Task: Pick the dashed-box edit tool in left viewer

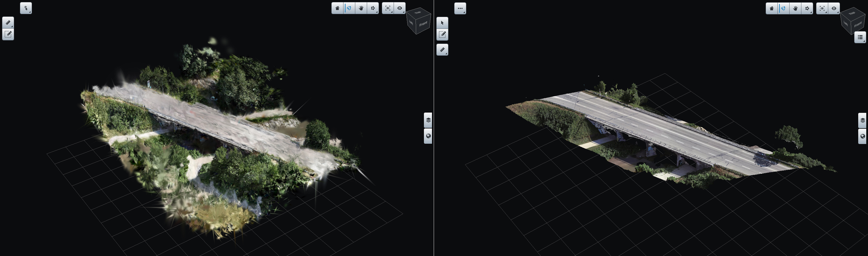Action: tap(8, 34)
